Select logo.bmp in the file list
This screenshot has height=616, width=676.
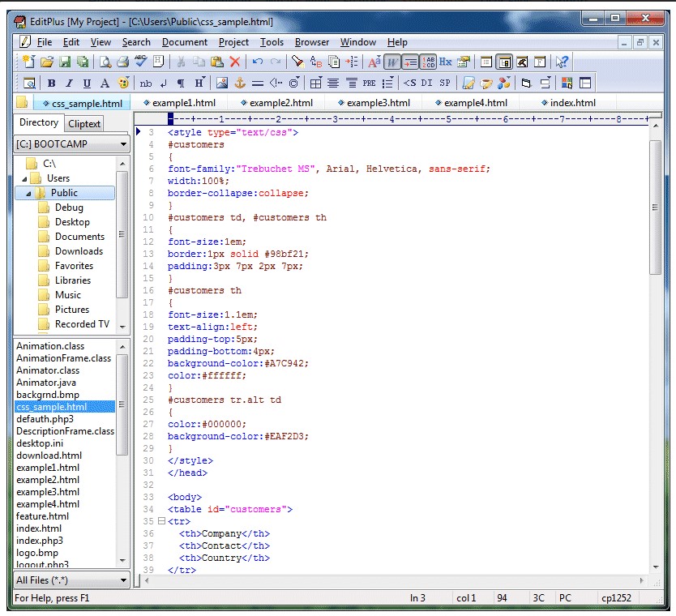pyautogui.click(x=37, y=553)
